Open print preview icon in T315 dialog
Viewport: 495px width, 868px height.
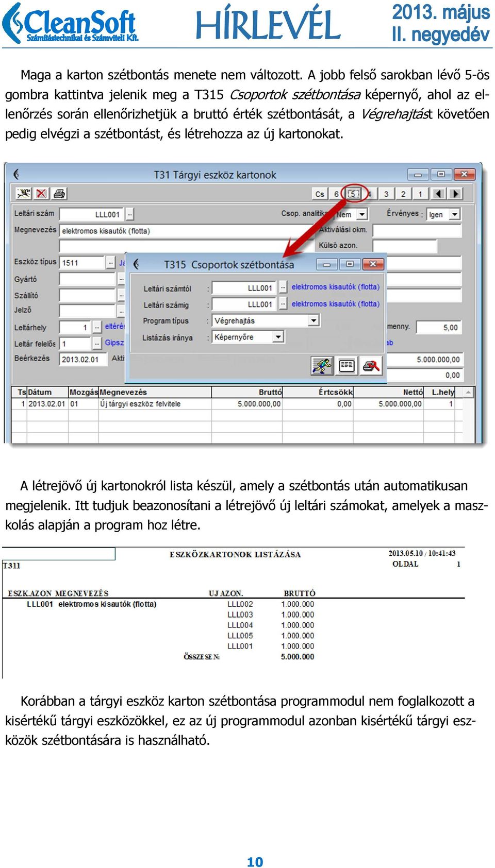click(x=371, y=366)
